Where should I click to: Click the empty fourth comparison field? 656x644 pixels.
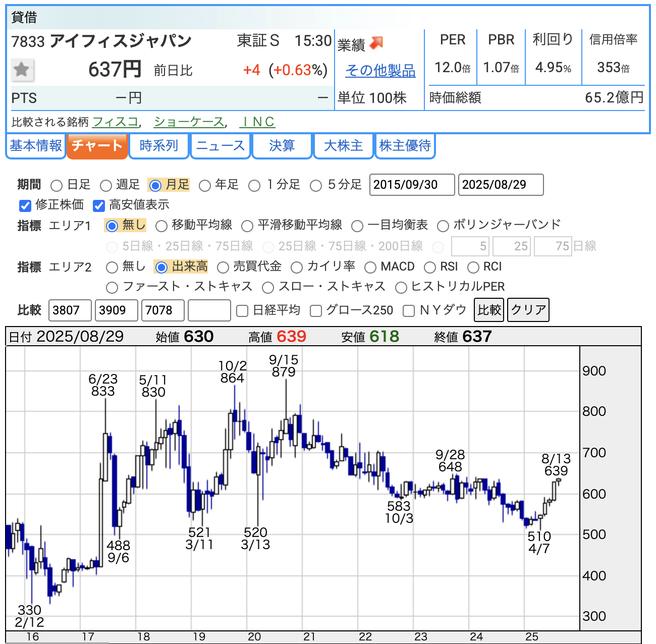pyautogui.click(x=209, y=310)
